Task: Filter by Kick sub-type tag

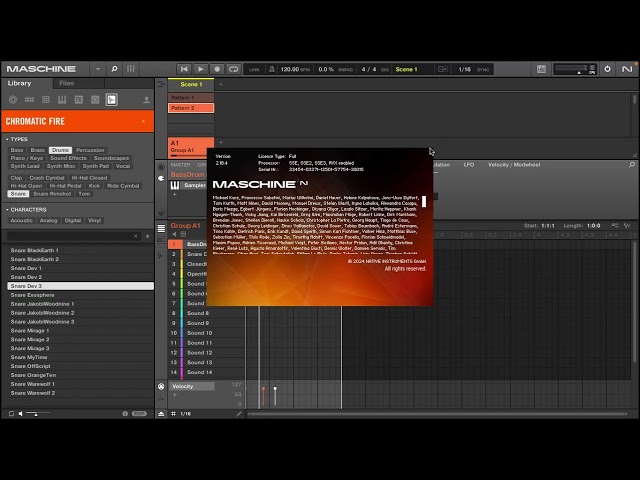Action: tap(94, 186)
